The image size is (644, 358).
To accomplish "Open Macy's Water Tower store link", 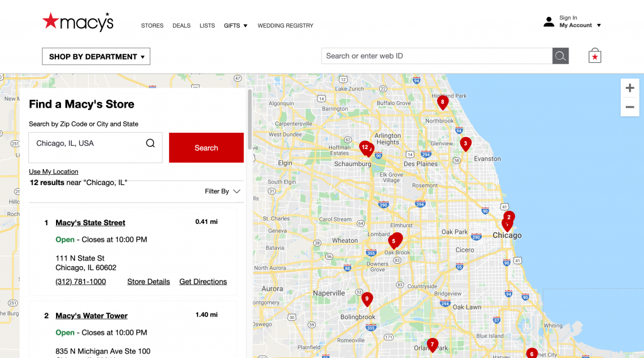I will (x=92, y=316).
